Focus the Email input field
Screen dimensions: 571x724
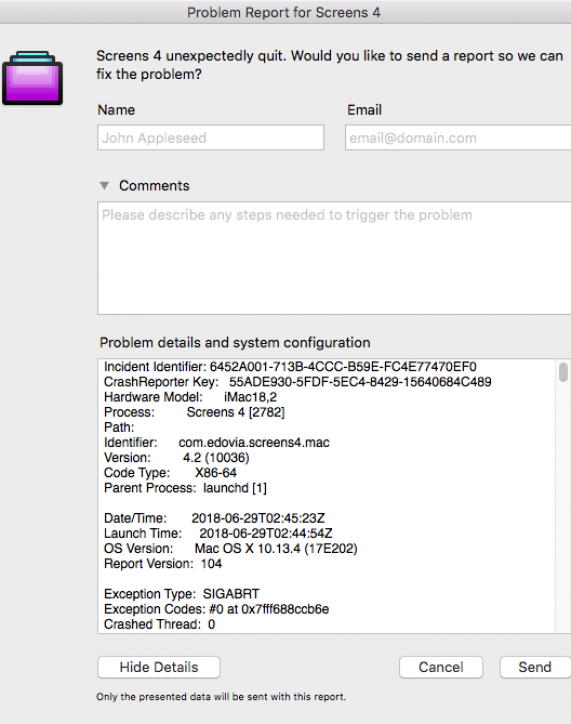458,138
